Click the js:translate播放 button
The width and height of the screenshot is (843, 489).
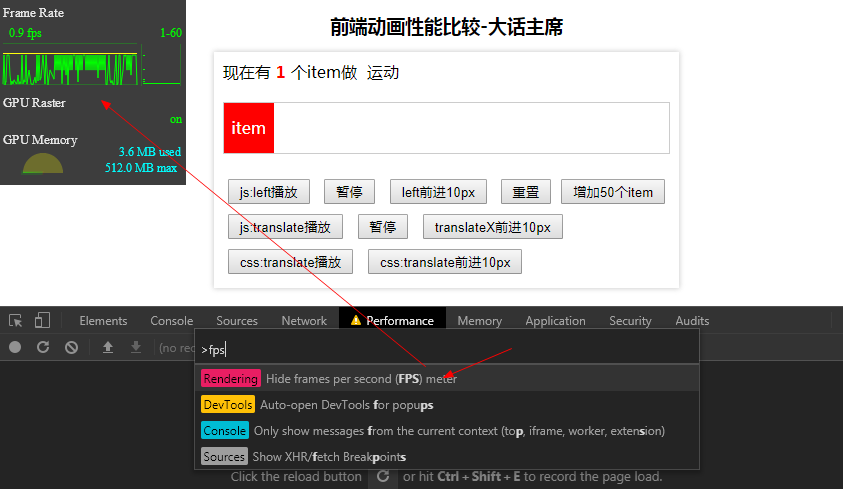click(285, 227)
